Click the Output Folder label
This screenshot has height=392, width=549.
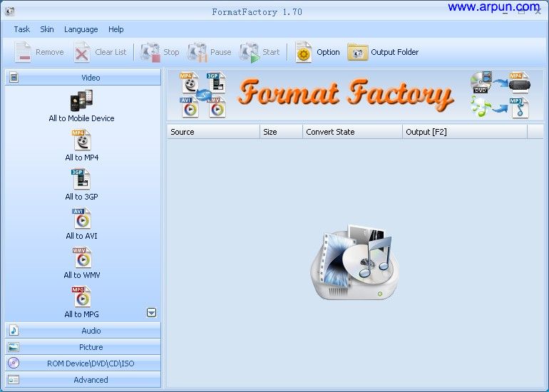[394, 52]
